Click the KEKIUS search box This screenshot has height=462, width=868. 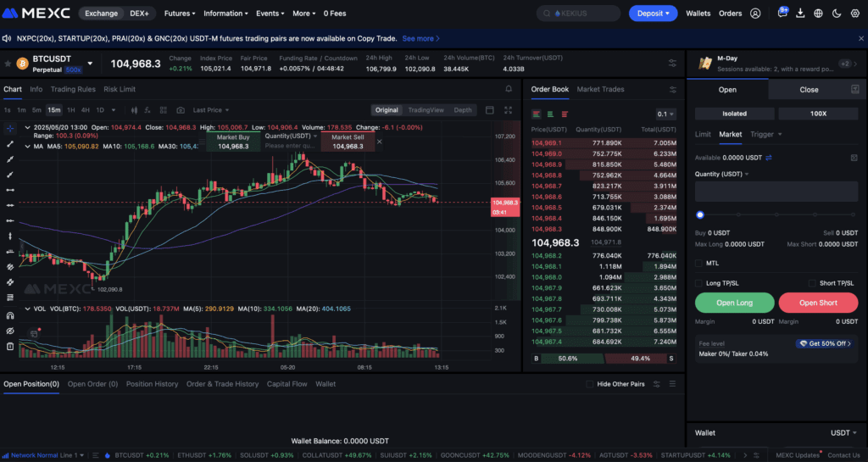(578, 14)
